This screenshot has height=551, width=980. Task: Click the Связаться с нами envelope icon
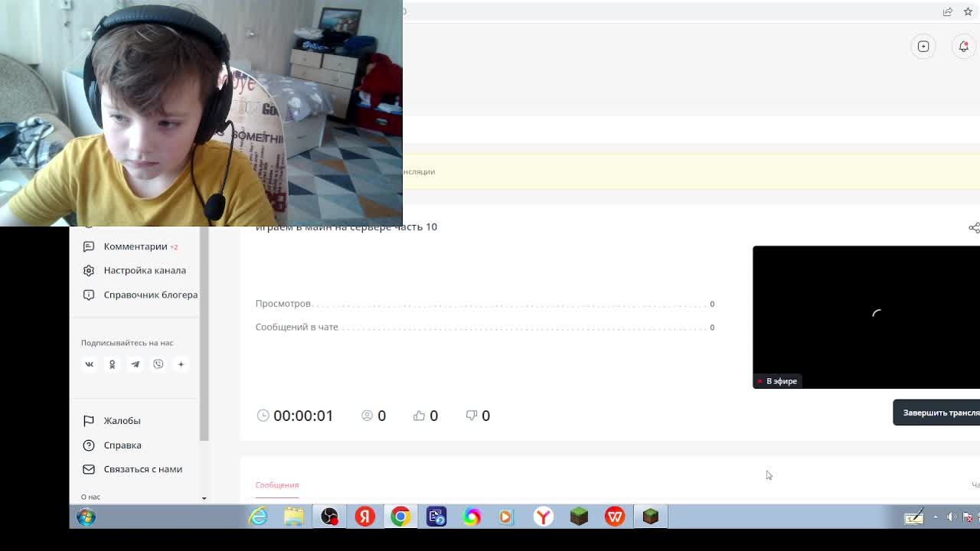[89, 469]
